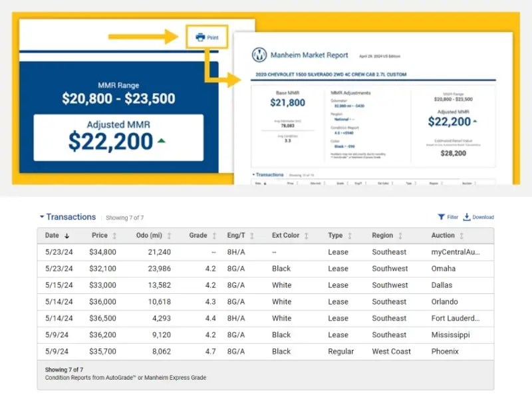Click the Type column sort icon
This screenshot has width=532, height=399.
pyautogui.click(x=350, y=236)
